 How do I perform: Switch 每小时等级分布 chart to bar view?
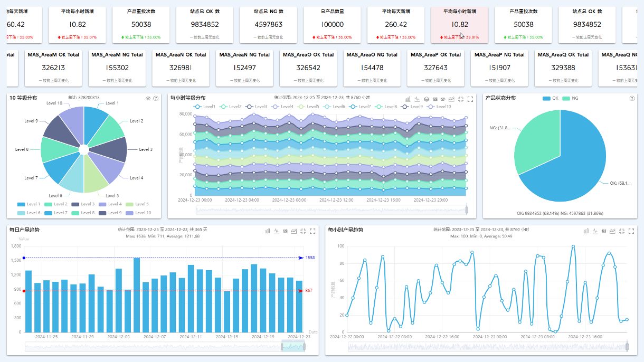[x=408, y=99]
